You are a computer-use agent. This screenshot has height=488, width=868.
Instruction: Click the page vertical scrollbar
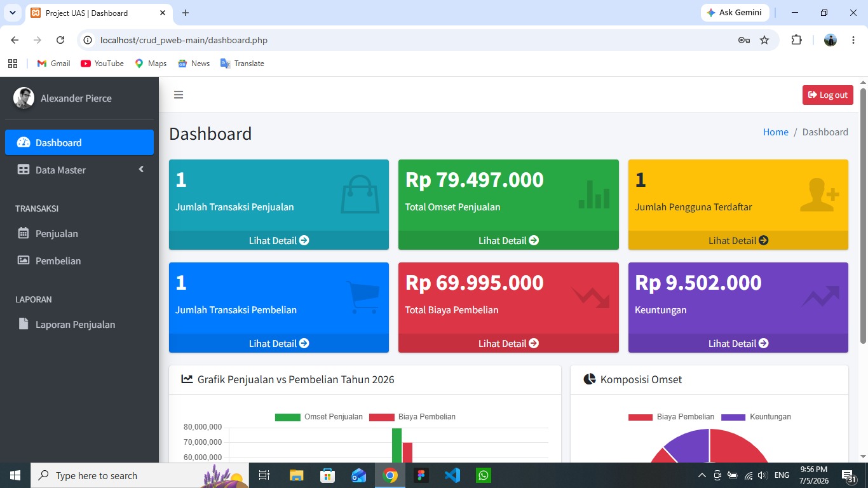pyautogui.click(x=863, y=216)
